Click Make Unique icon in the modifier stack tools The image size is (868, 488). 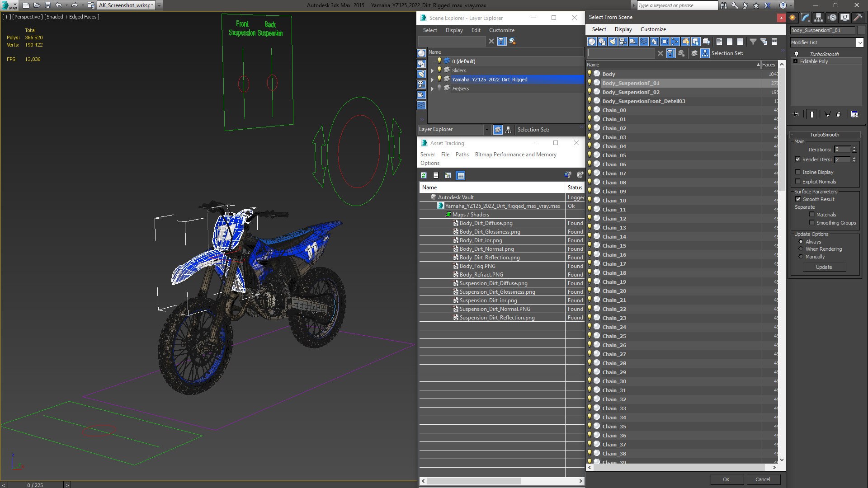827,114
